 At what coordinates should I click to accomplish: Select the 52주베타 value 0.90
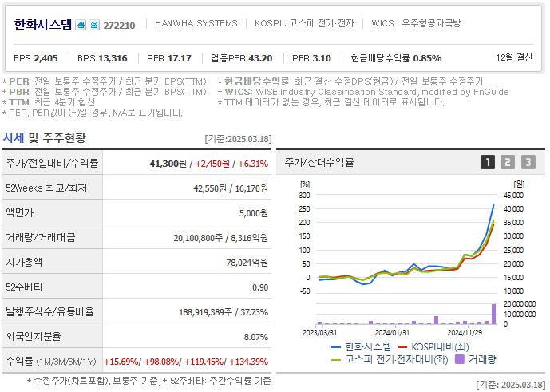[x=260, y=287]
